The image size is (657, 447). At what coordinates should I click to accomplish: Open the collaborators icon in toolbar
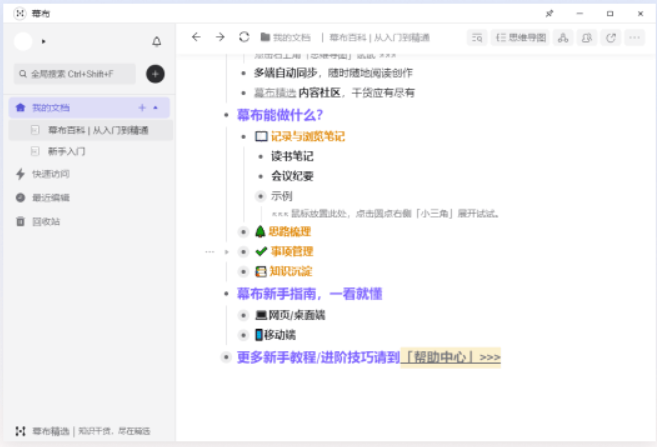587,38
